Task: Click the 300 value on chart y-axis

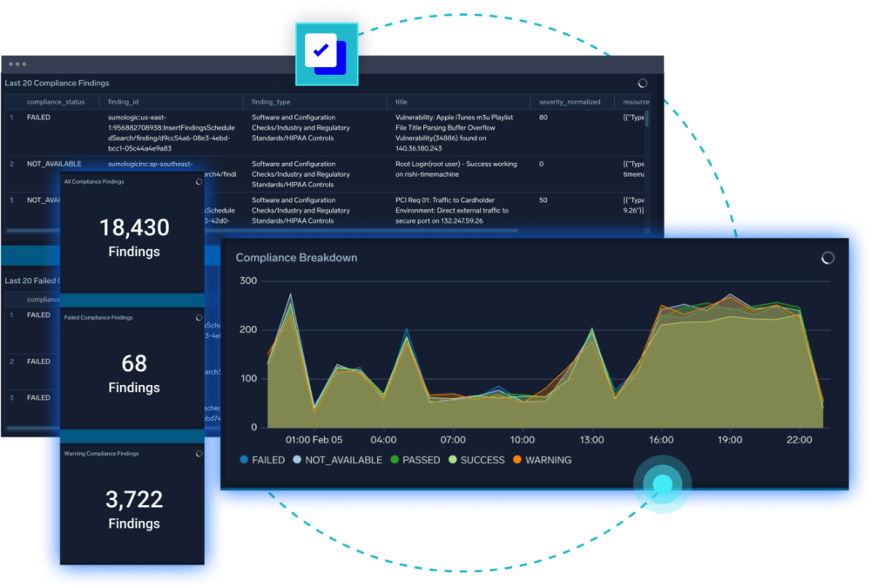Action: click(x=248, y=280)
